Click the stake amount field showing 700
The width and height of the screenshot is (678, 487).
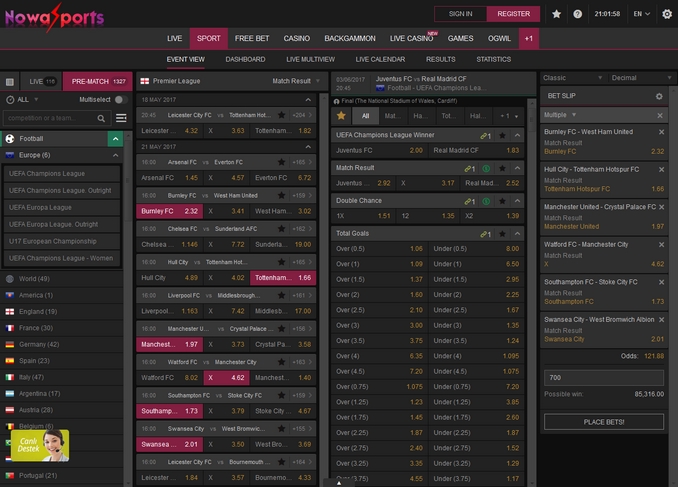point(604,378)
